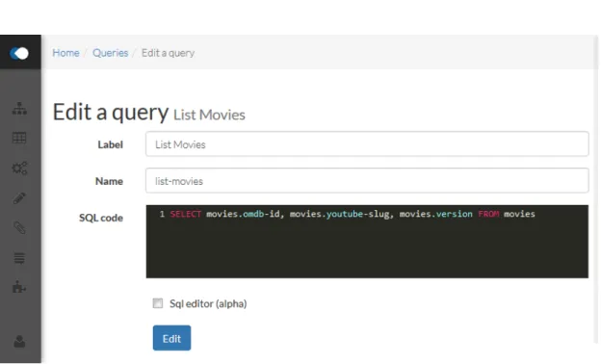
Task: Click the 'Edit a query' breadcrumb text
Action: point(168,53)
